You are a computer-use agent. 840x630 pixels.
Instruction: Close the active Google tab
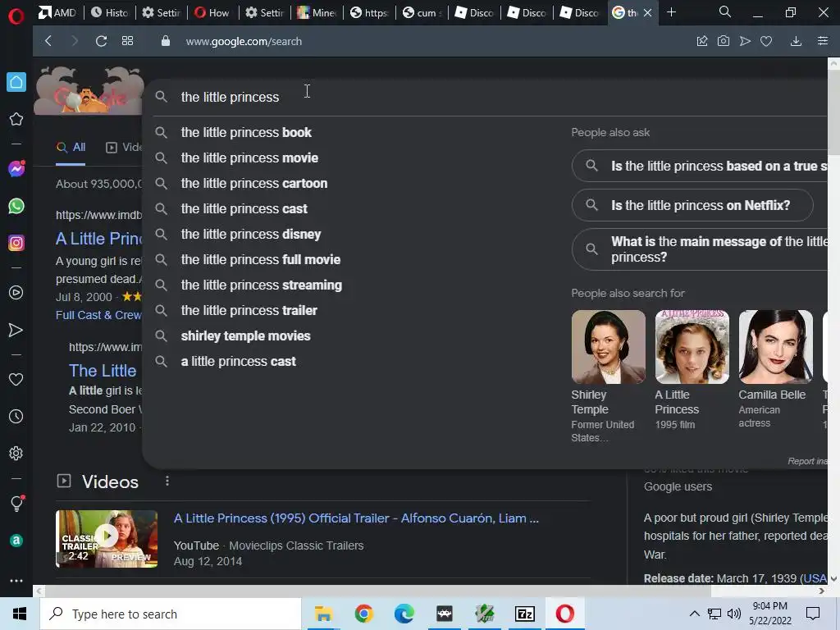[x=648, y=12]
